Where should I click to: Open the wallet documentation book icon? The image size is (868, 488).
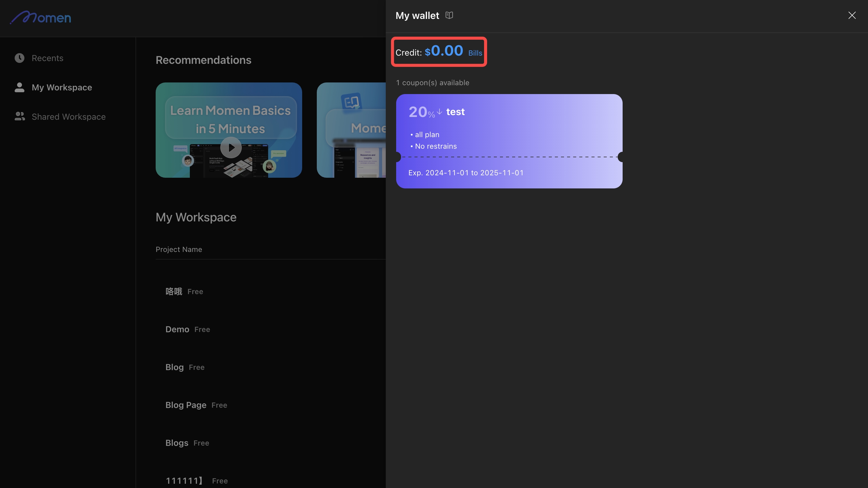coord(449,15)
